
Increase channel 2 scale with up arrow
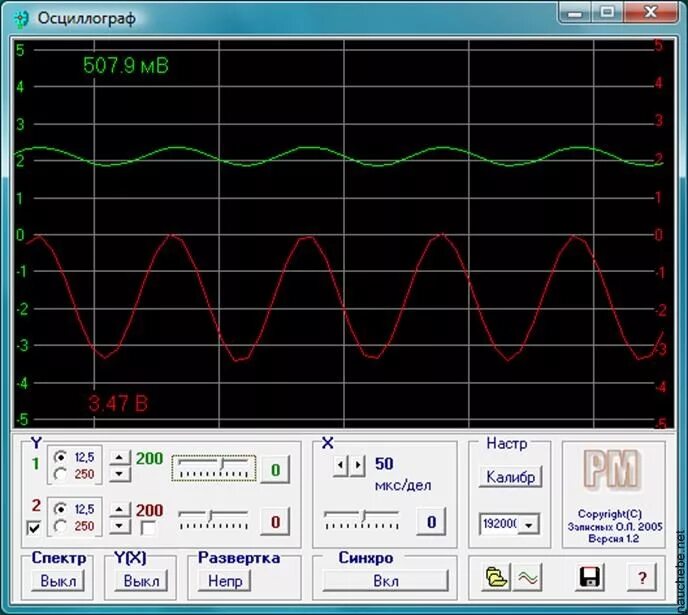(x=120, y=510)
